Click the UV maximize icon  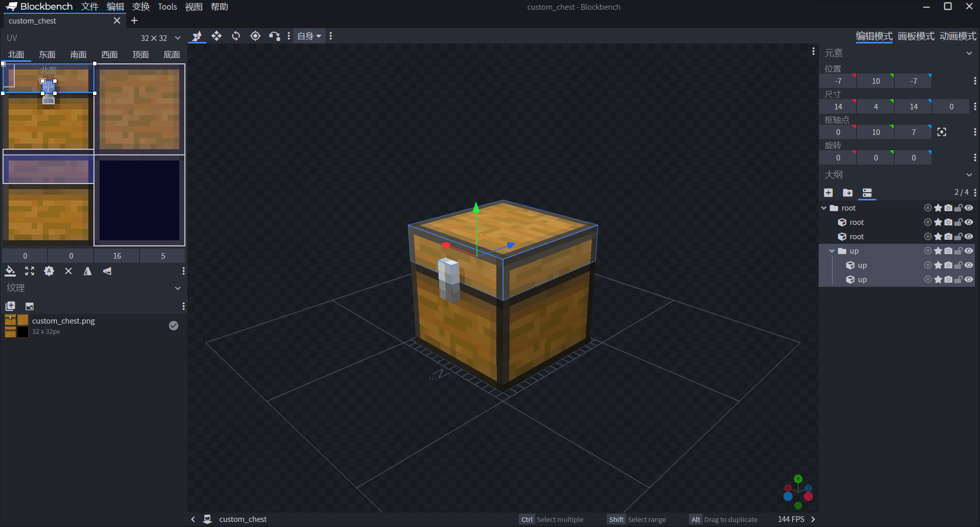pos(30,271)
